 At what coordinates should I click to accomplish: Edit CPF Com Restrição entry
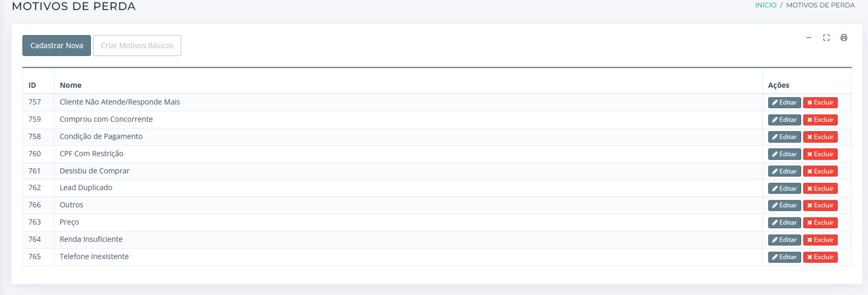(x=784, y=155)
